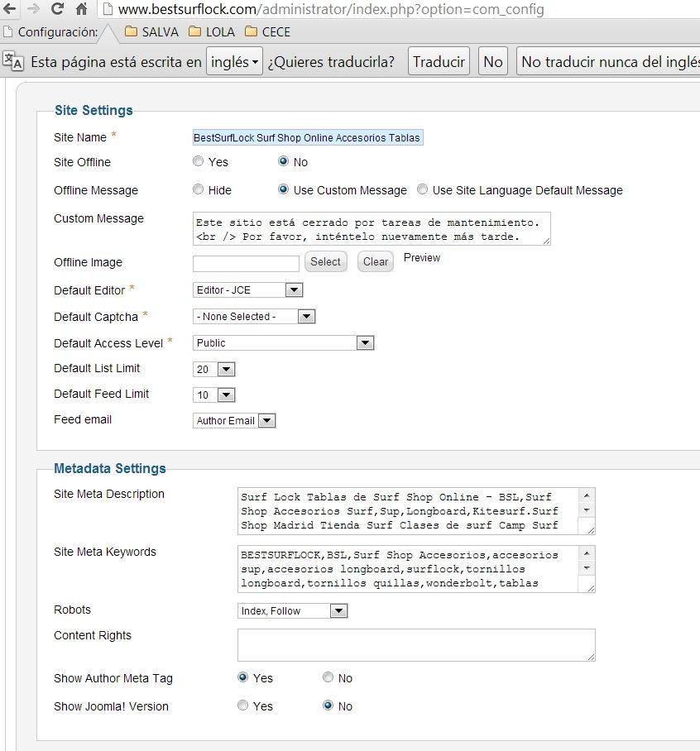
Task: Choose Hide for Offline Message
Action: [x=198, y=189]
